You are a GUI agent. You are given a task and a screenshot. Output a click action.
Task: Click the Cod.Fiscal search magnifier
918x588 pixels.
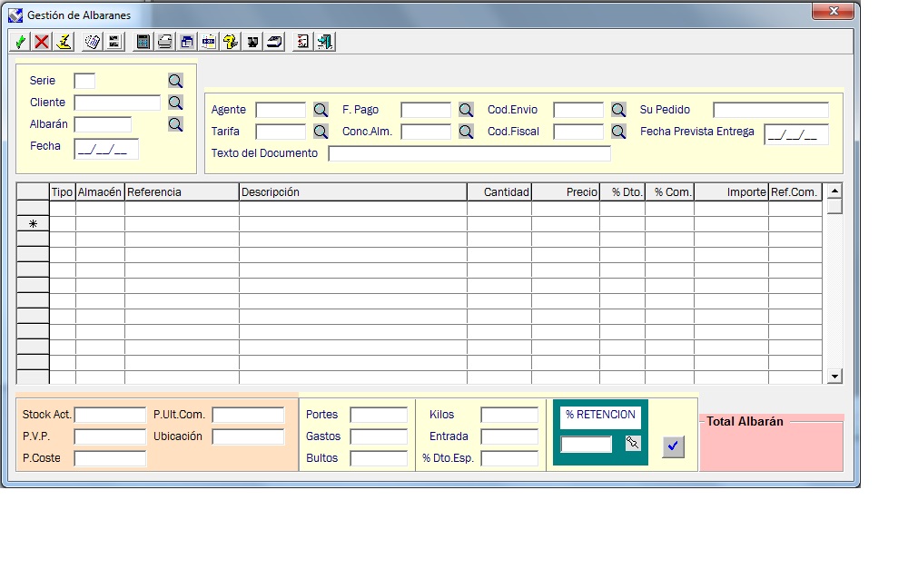[619, 132]
